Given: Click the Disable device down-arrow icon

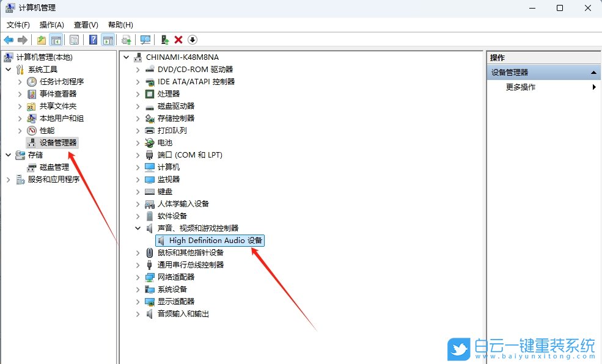Looking at the screenshot, I should [x=194, y=39].
